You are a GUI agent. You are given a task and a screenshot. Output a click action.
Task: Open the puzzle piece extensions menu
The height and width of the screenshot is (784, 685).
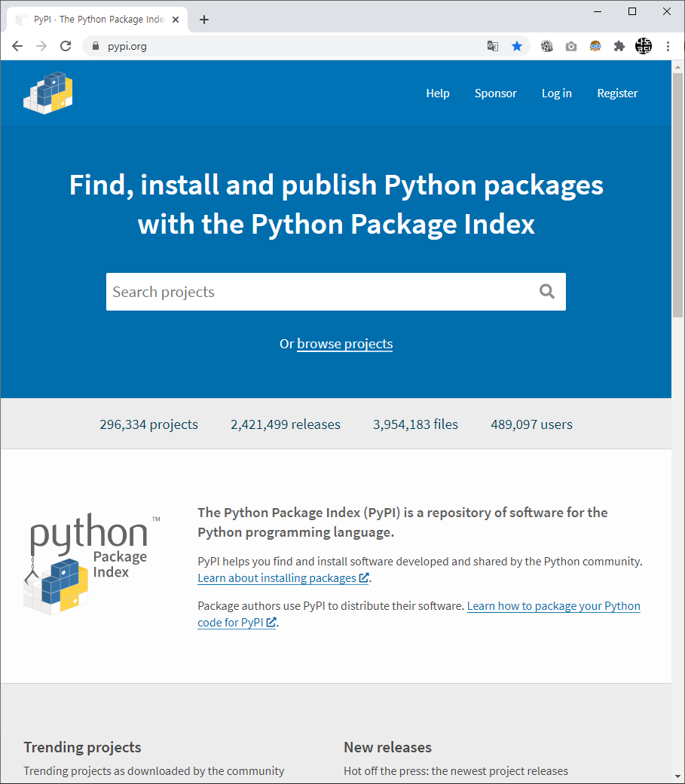click(x=619, y=46)
